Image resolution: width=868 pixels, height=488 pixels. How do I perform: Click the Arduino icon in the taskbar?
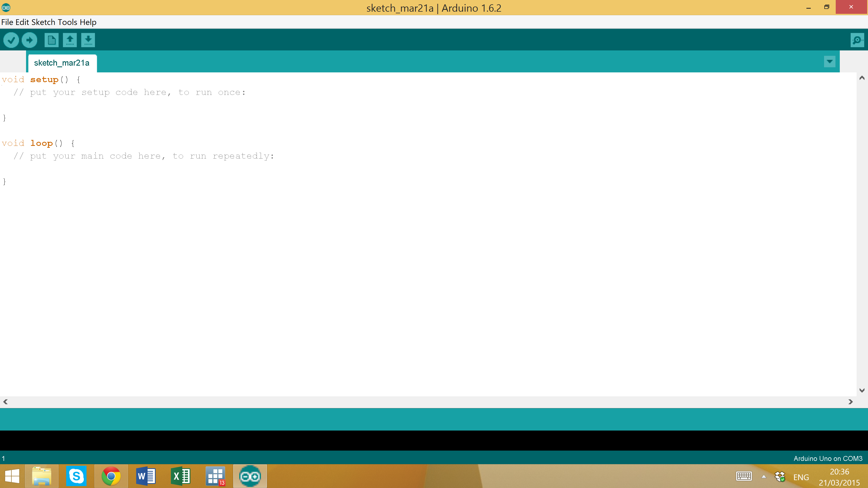pyautogui.click(x=250, y=476)
